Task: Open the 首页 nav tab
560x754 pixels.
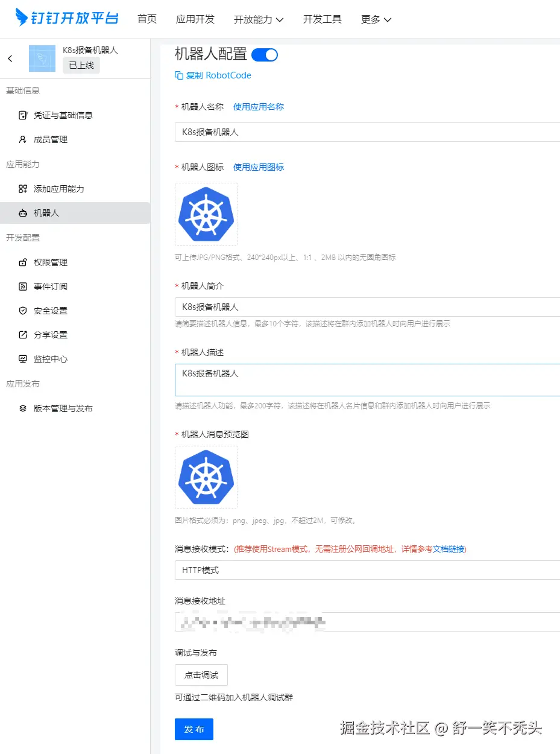Action: pyautogui.click(x=147, y=19)
